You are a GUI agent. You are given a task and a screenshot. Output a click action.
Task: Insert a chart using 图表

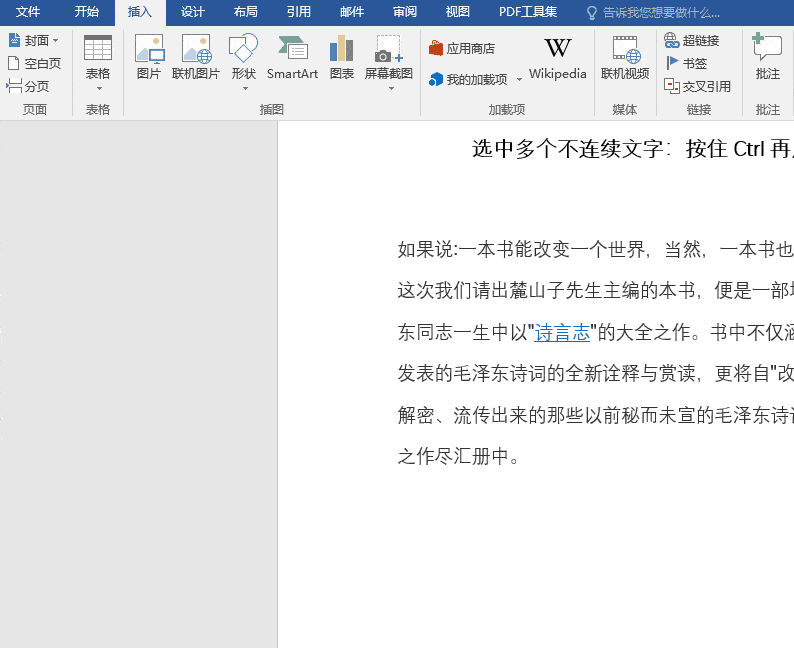tap(341, 57)
